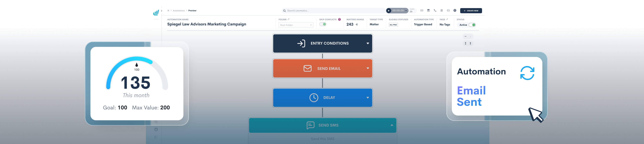Image resolution: width=644 pixels, height=144 pixels.
Task: Click the phone call icon in top bar
Action: click(x=435, y=11)
